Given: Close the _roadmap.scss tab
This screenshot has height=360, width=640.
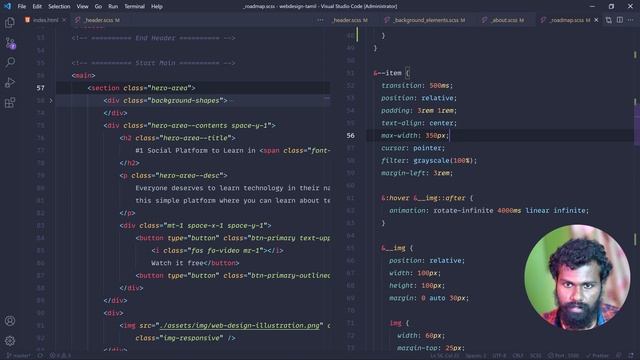Looking at the screenshot, I should [x=596, y=20].
